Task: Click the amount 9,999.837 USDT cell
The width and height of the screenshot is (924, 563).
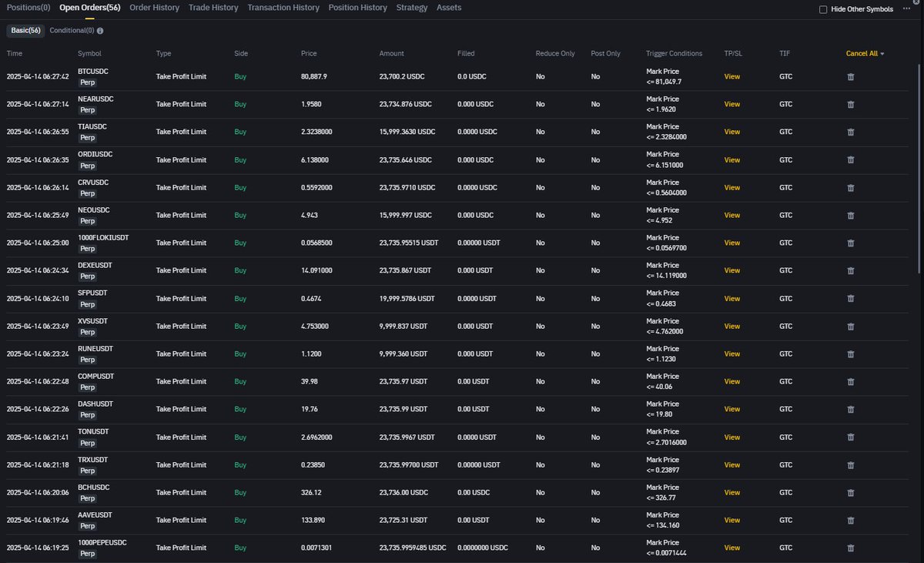Action: [x=403, y=327]
